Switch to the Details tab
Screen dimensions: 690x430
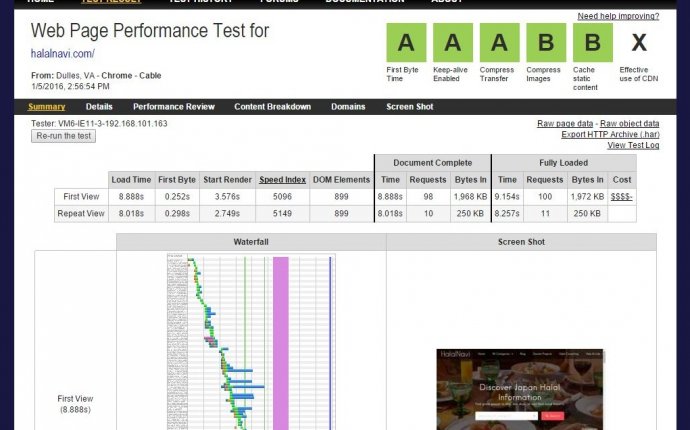99,107
